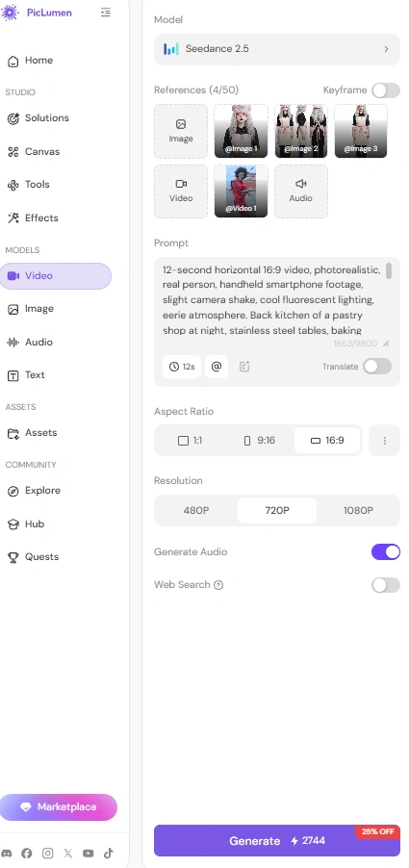Select 1:1 aspect ratio
This screenshot has width=409, height=868.
[x=190, y=441]
